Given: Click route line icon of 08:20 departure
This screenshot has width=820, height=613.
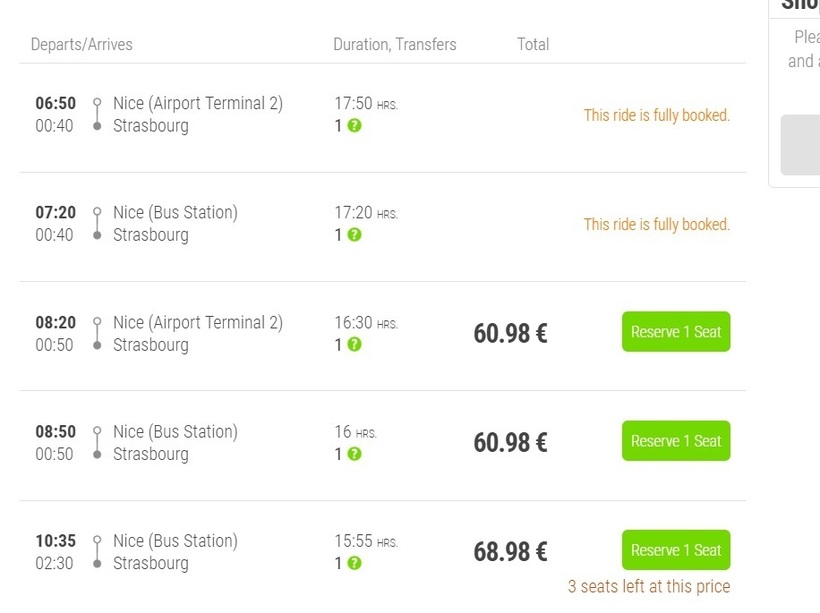Looking at the screenshot, I should (97, 333).
